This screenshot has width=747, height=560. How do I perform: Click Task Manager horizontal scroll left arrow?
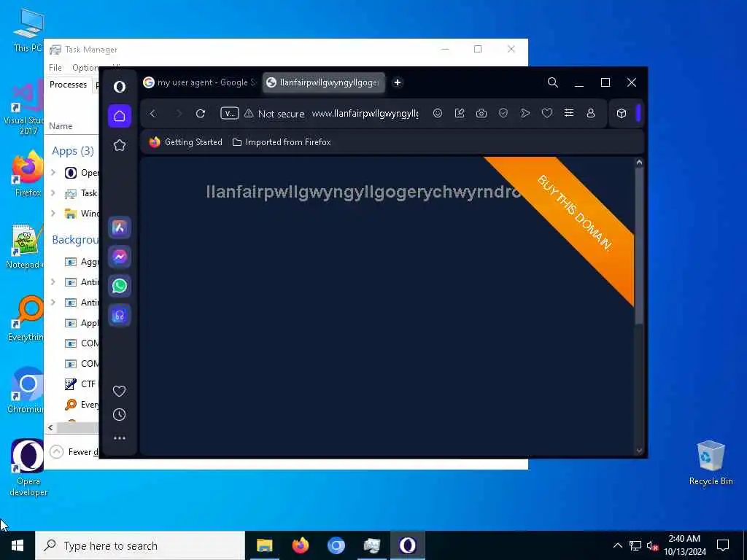click(50, 427)
